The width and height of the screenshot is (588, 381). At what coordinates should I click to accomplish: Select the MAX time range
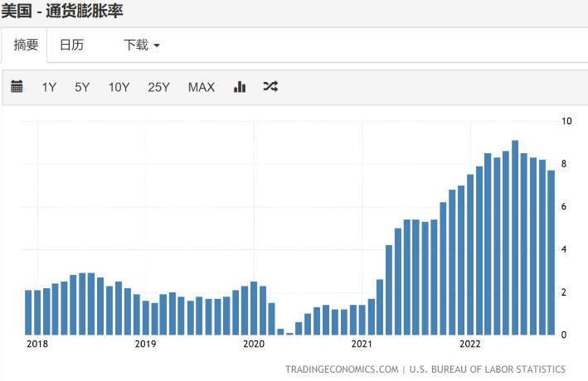tap(202, 87)
